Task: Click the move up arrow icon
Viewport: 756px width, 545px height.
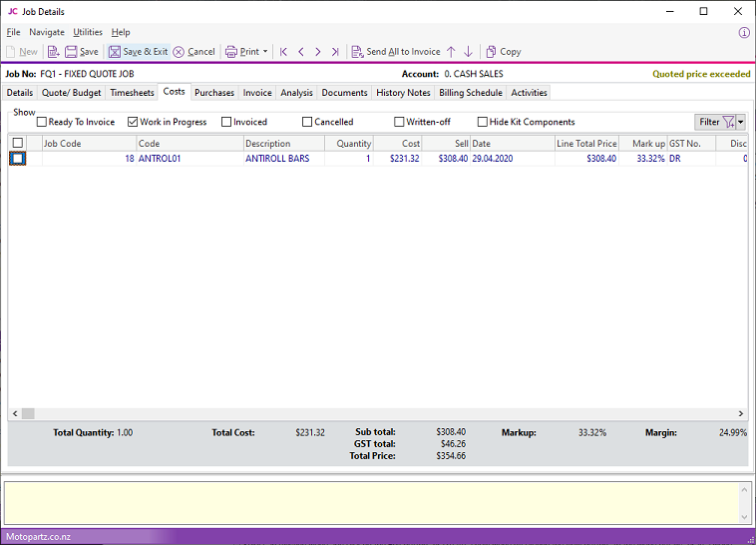Action: click(x=451, y=51)
